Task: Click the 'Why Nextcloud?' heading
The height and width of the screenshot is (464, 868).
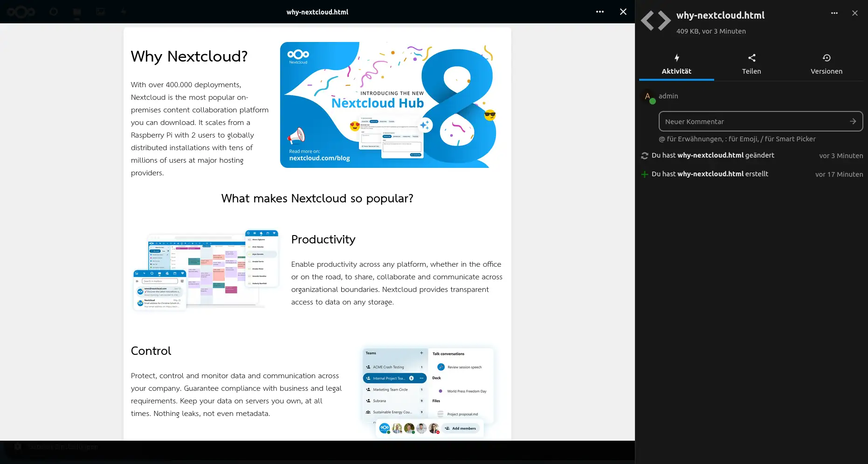Action: (189, 56)
